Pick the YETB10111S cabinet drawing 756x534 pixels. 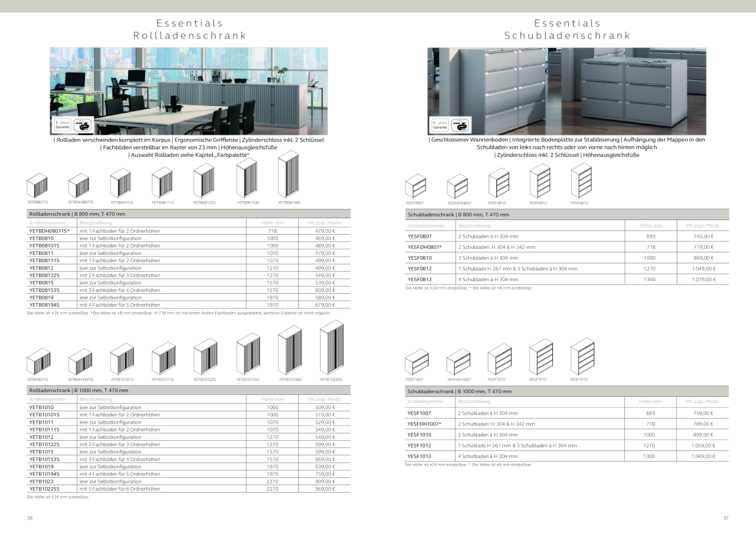click(163, 358)
